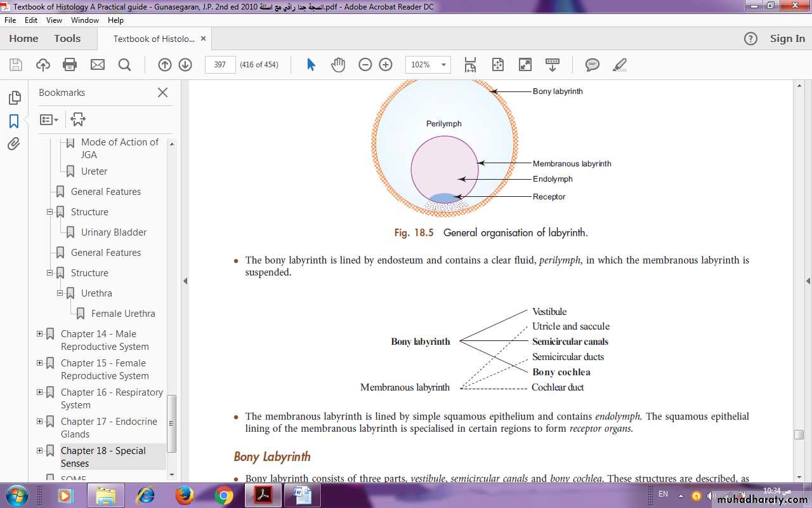Go to previous page arrow
The width and height of the screenshot is (812, 508).
164,64
